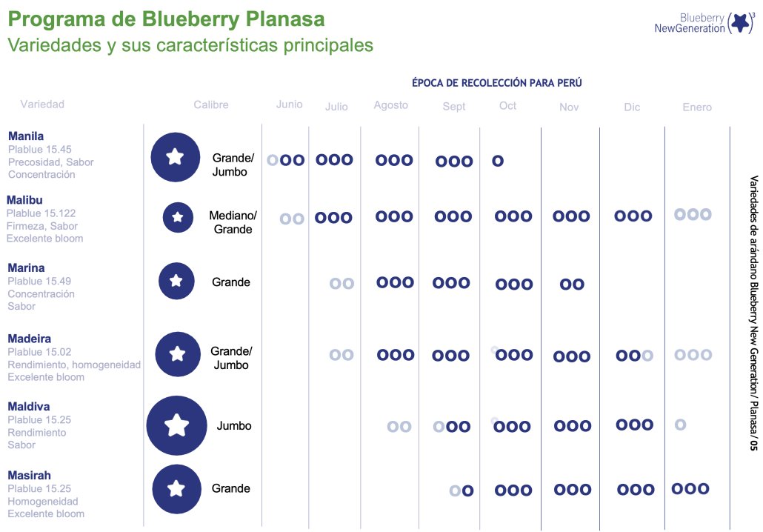Viewport: 763px width, 532px height.
Task: Click the Maldiva variety name
Action: tap(29, 407)
